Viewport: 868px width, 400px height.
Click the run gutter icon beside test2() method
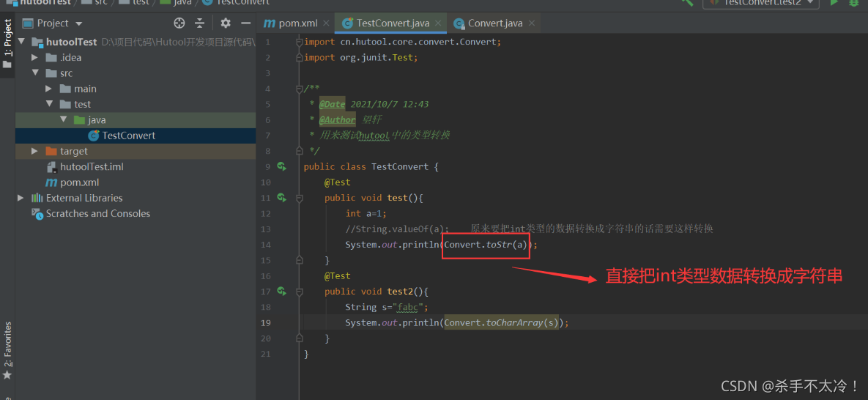281,291
